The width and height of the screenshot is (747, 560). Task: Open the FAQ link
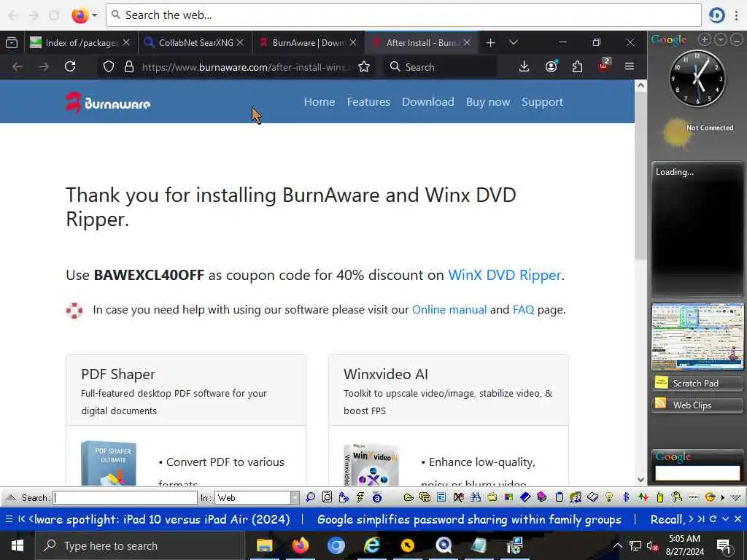[x=523, y=310]
